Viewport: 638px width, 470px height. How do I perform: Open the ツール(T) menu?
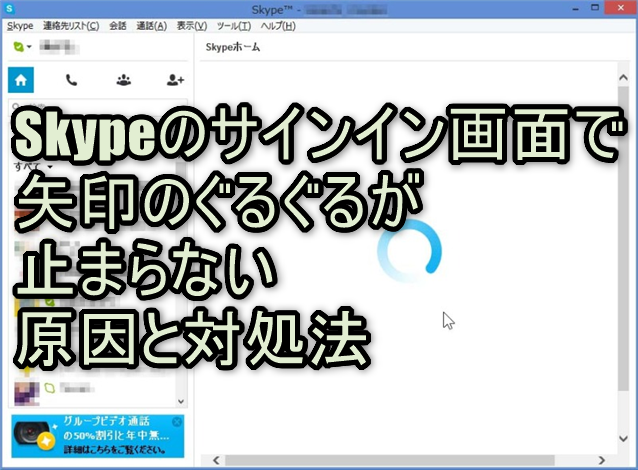(x=234, y=26)
